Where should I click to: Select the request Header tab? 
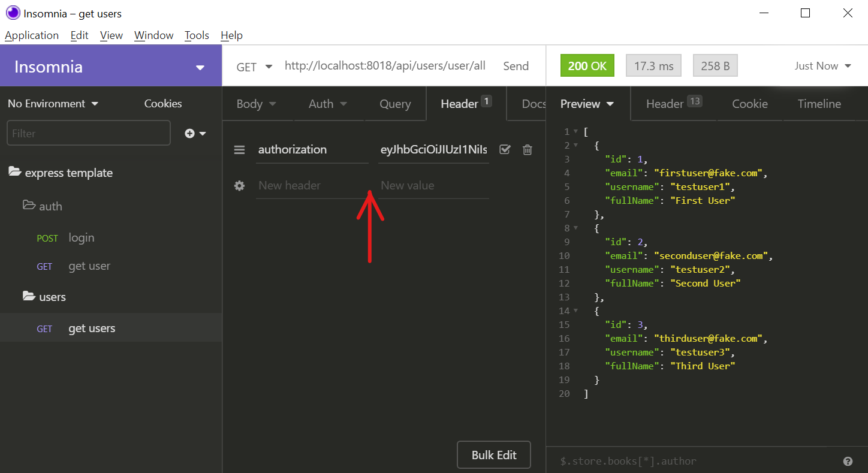[466, 104]
